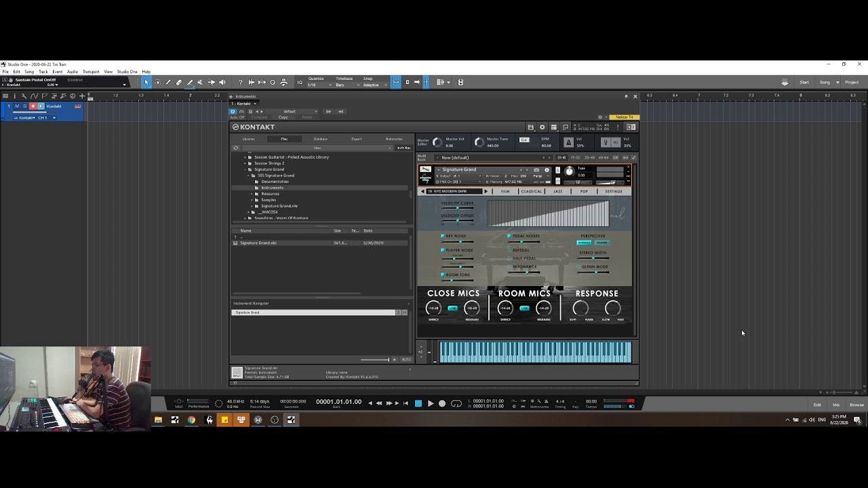Switch to Kontakt Libraries tab
This screenshot has height=488, width=868.
[x=249, y=139]
